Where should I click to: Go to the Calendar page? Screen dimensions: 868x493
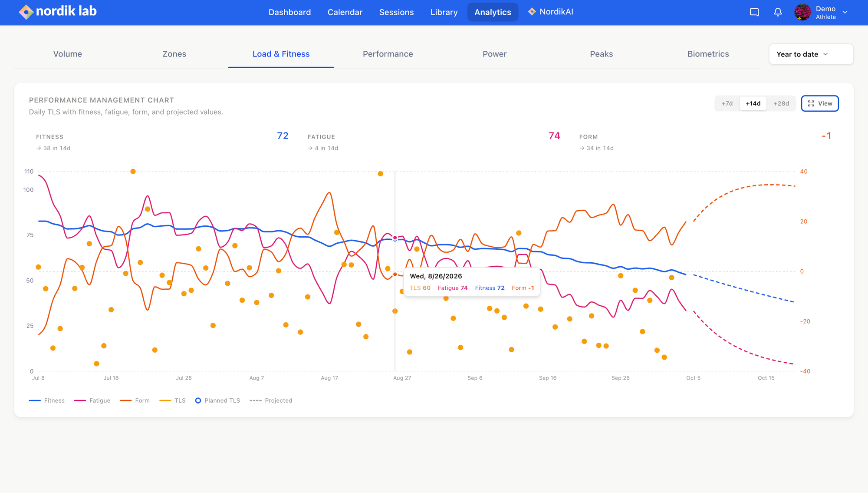click(x=345, y=12)
